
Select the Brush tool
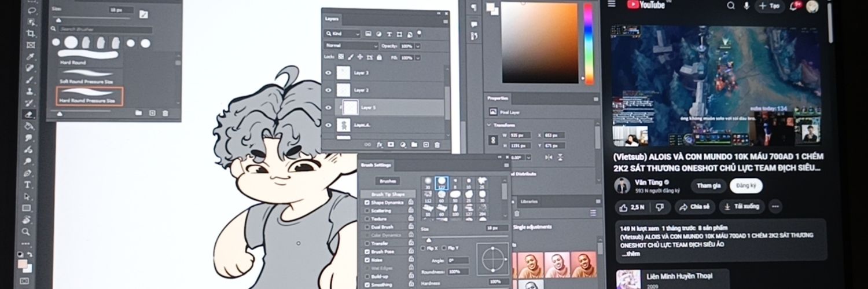tap(30, 80)
